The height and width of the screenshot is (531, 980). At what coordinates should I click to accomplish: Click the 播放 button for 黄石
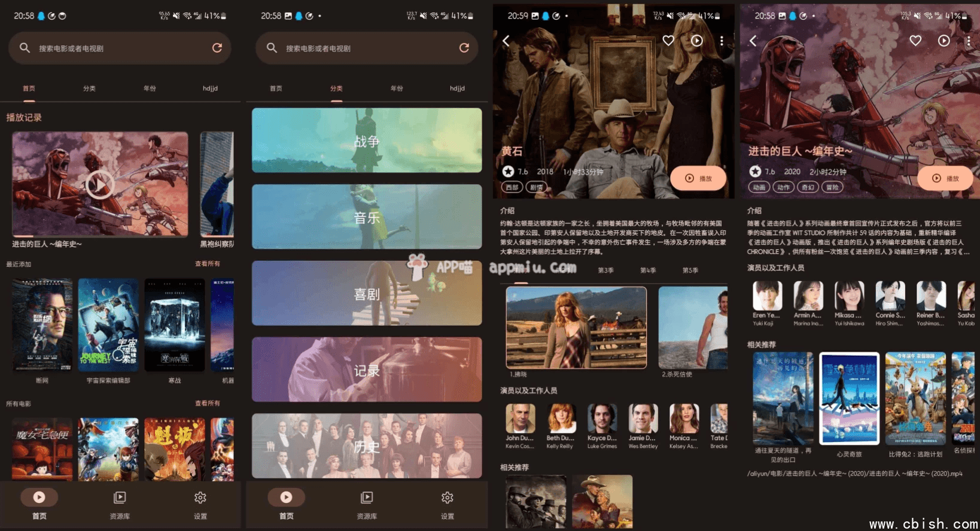click(x=698, y=178)
